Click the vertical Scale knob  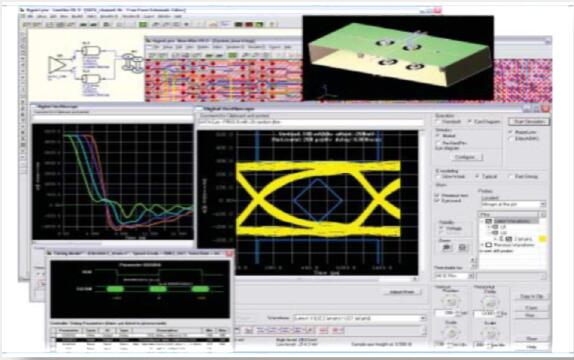(451, 333)
